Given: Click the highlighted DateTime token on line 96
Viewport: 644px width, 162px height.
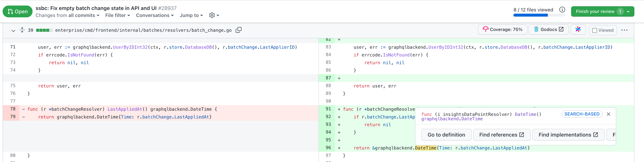Looking at the screenshot, I should pyautogui.click(x=426, y=148).
